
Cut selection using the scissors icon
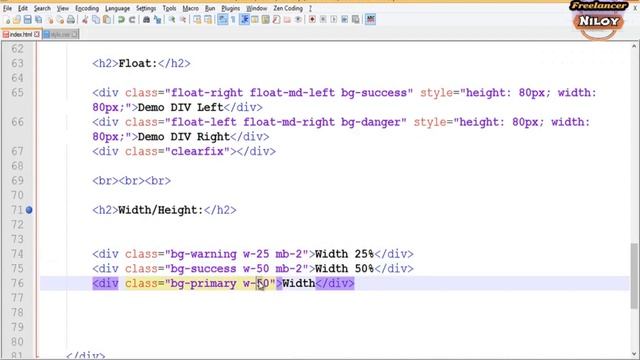click(x=85, y=20)
